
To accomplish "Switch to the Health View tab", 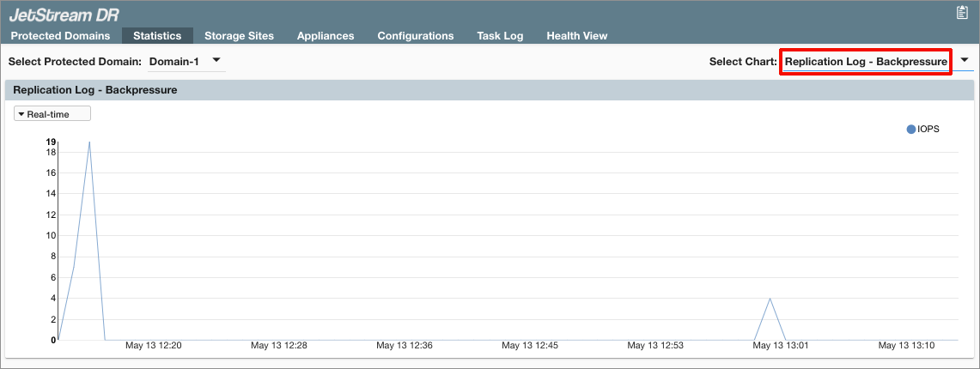I will tap(577, 36).
